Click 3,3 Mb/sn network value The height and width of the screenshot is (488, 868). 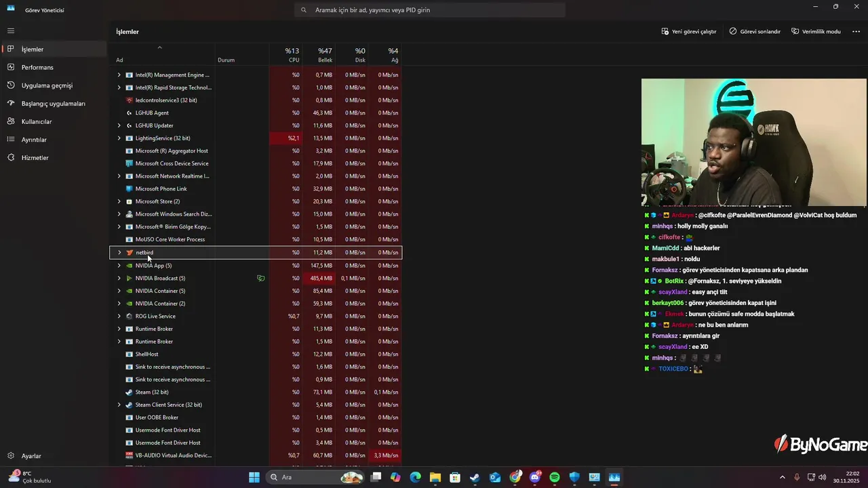click(x=386, y=455)
